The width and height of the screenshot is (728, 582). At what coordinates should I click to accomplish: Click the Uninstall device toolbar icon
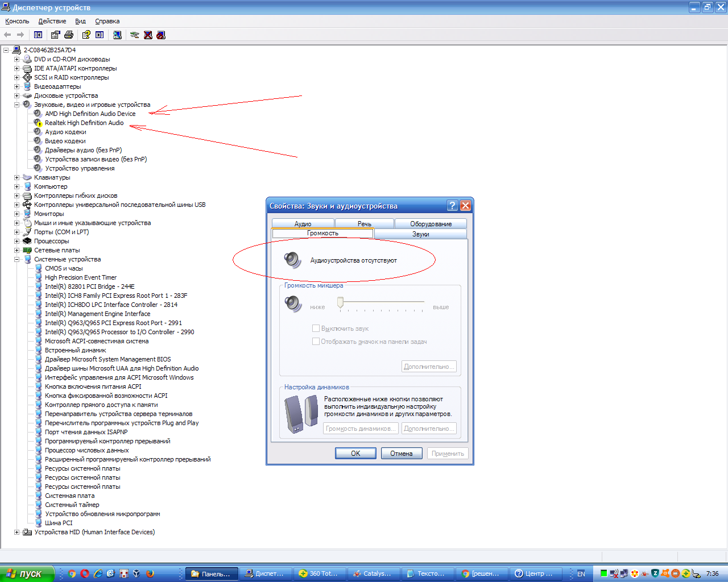coord(148,35)
